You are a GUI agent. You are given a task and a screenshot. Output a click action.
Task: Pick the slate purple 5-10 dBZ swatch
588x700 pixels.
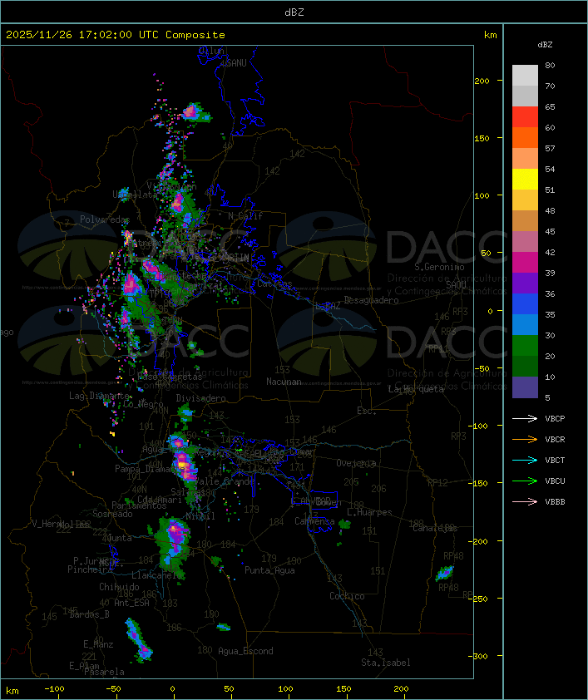[x=525, y=387]
